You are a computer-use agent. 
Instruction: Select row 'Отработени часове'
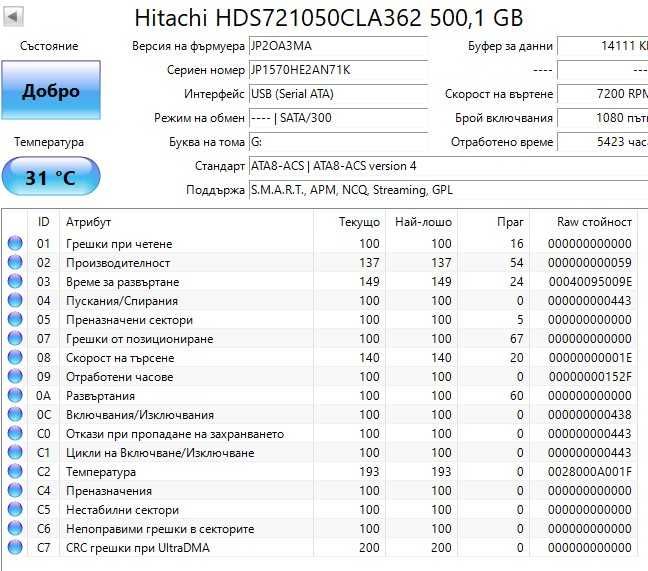coord(321,376)
